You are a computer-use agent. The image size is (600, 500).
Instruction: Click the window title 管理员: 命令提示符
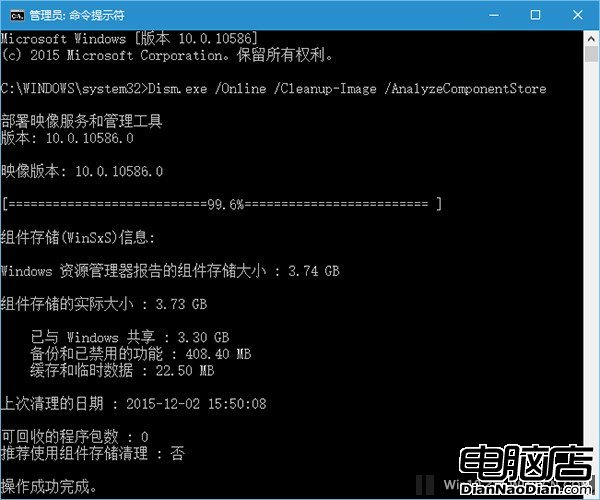click(77, 15)
